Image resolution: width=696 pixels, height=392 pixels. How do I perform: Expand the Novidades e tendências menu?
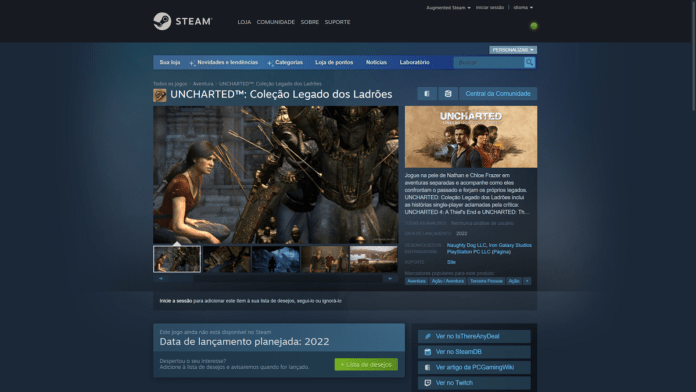click(224, 63)
